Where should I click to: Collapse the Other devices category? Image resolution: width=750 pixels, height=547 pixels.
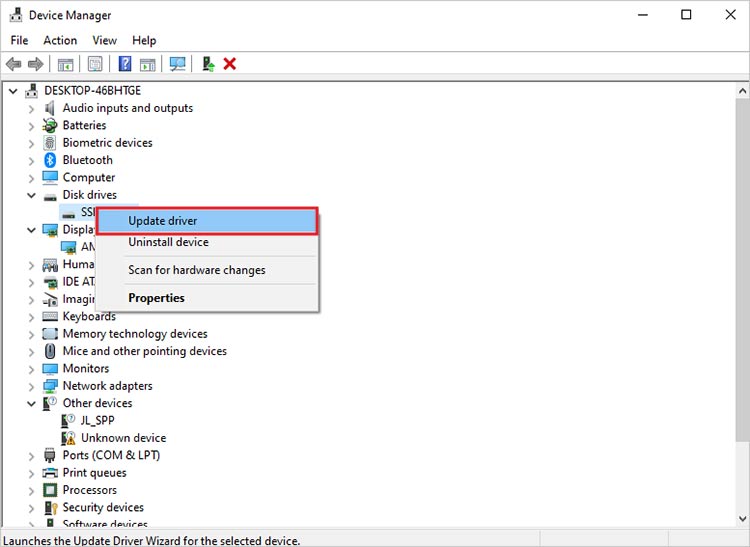tap(31, 403)
